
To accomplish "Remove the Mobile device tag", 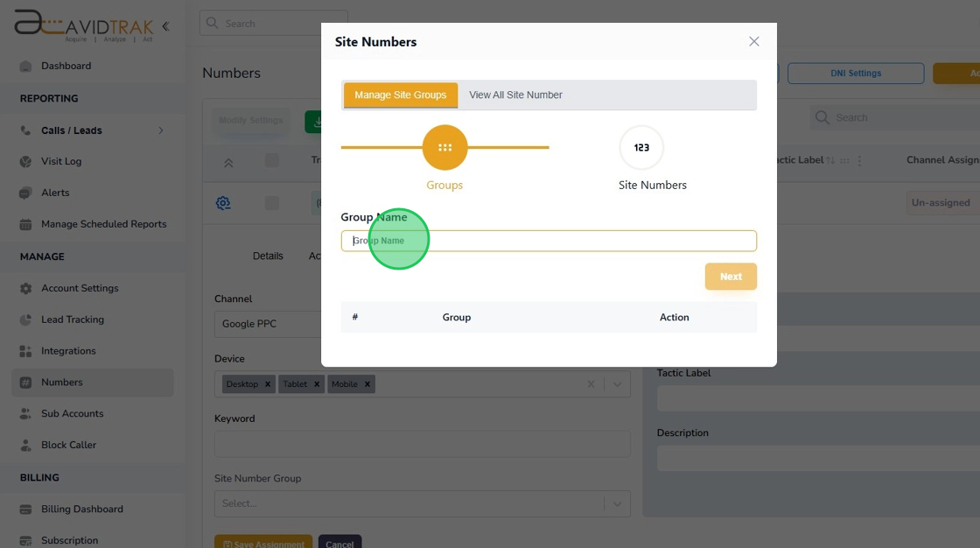I will click(367, 384).
